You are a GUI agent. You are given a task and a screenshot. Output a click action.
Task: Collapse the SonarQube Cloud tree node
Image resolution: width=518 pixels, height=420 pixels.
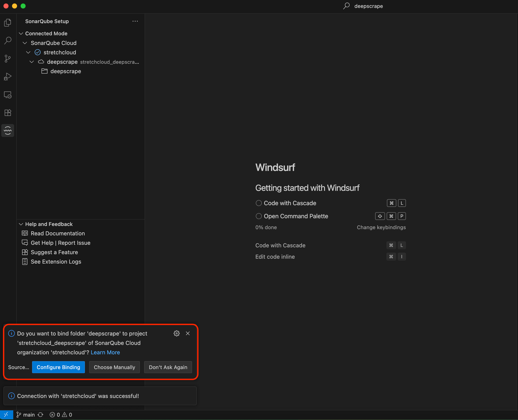click(x=25, y=43)
